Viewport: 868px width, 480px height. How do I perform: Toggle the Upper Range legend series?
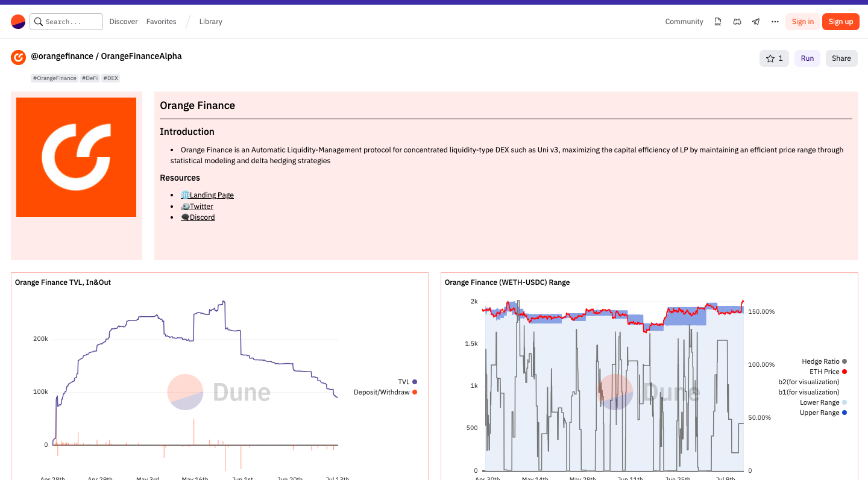click(823, 413)
